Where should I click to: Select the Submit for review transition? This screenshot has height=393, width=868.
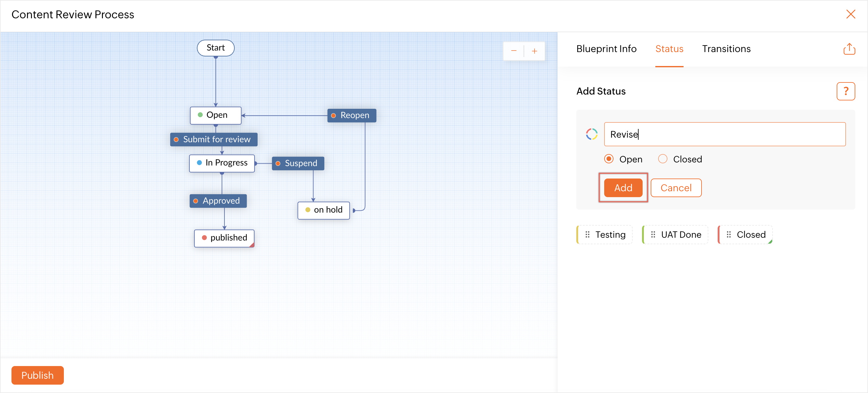tap(214, 139)
